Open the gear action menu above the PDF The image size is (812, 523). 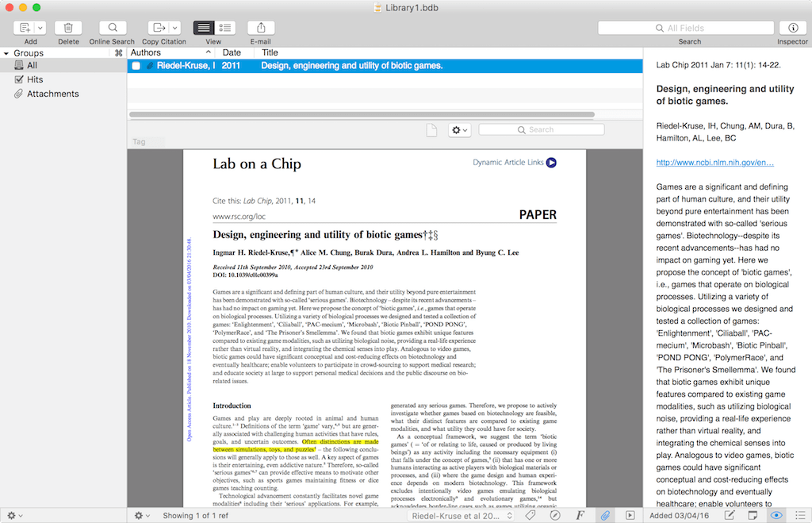(x=459, y=129)
